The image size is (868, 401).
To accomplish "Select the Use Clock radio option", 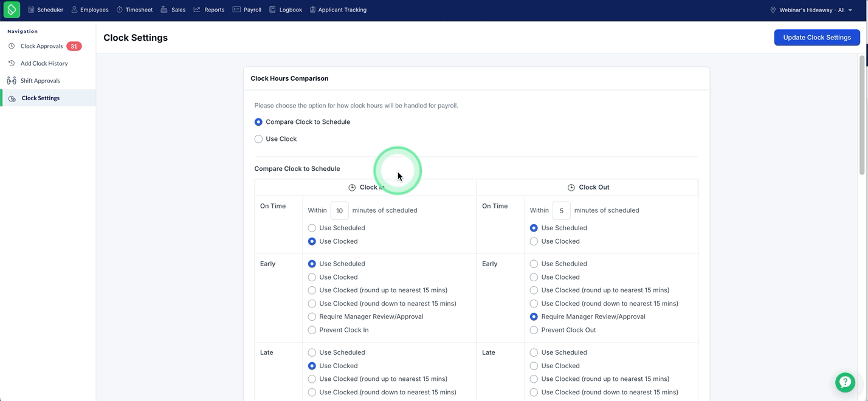I will coord(258,139).
